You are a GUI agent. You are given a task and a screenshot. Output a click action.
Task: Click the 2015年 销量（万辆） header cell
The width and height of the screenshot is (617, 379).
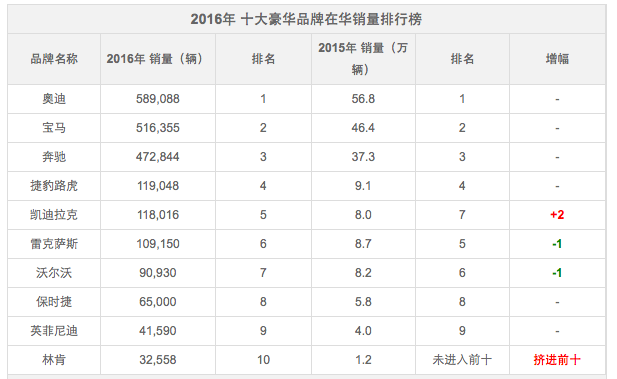coord(363,59)
